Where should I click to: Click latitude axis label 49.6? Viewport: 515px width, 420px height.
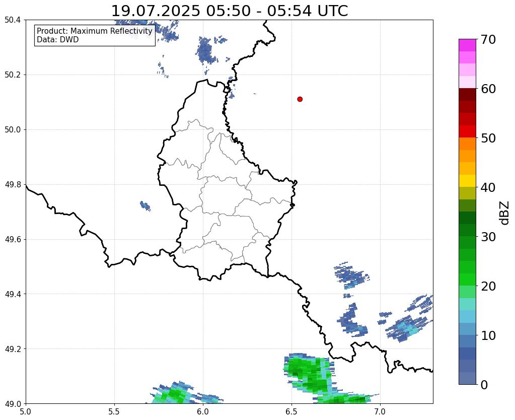13,239
